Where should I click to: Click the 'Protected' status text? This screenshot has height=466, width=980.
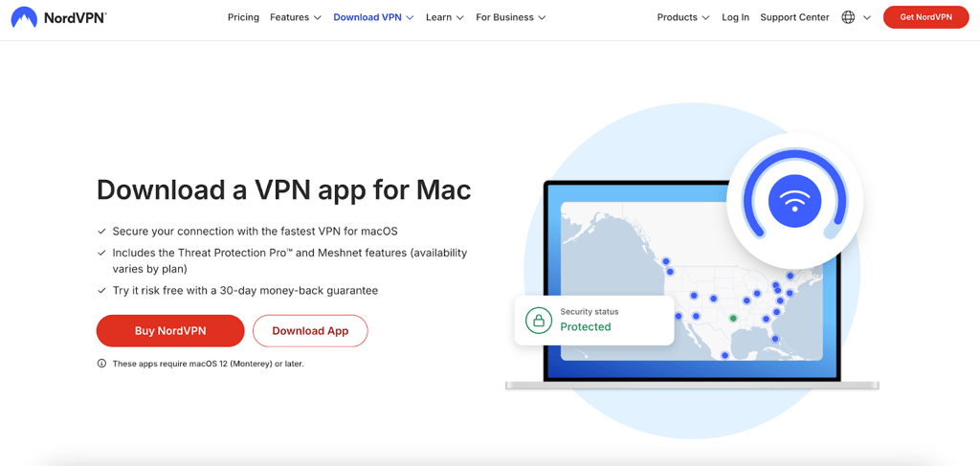point(586,326)
